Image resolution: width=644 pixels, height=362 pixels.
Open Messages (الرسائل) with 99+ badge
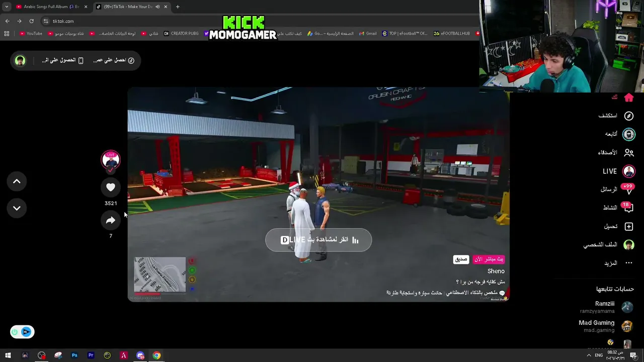coord(617,190)
